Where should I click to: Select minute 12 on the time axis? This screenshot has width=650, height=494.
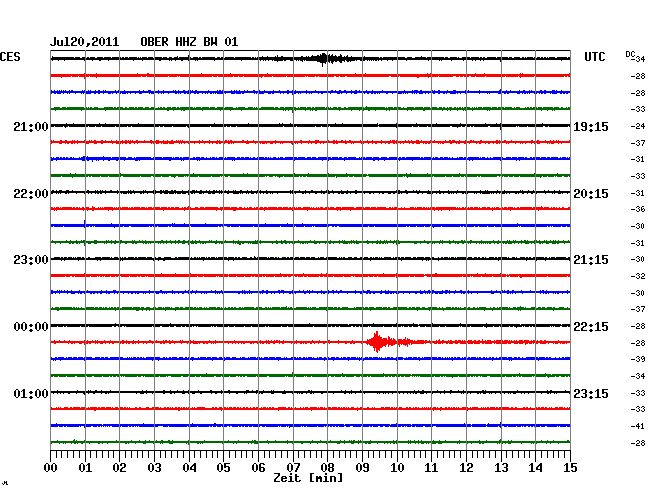(x=466, y=468)
